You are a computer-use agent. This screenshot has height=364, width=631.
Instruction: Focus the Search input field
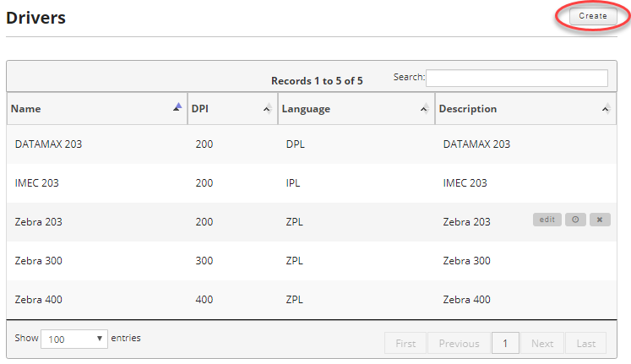(x=517, y=78)
